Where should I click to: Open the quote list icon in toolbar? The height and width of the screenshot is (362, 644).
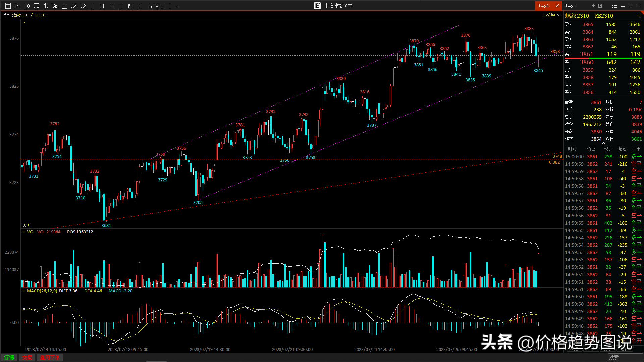click(x=8, y=6)
